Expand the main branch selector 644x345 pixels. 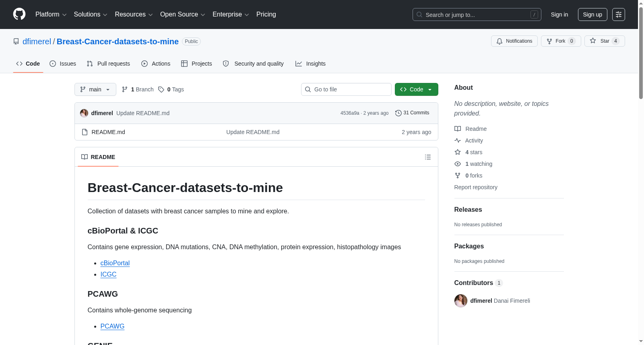click(x=95, y=89)
